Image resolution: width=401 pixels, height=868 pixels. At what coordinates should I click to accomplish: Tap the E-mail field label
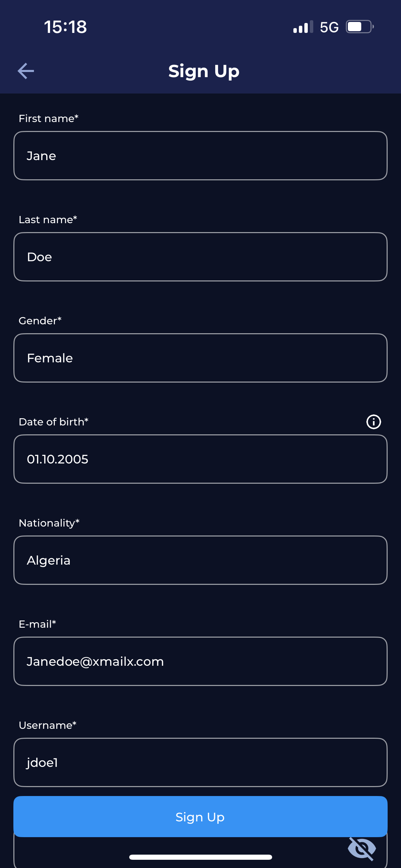tap(37, 624)
